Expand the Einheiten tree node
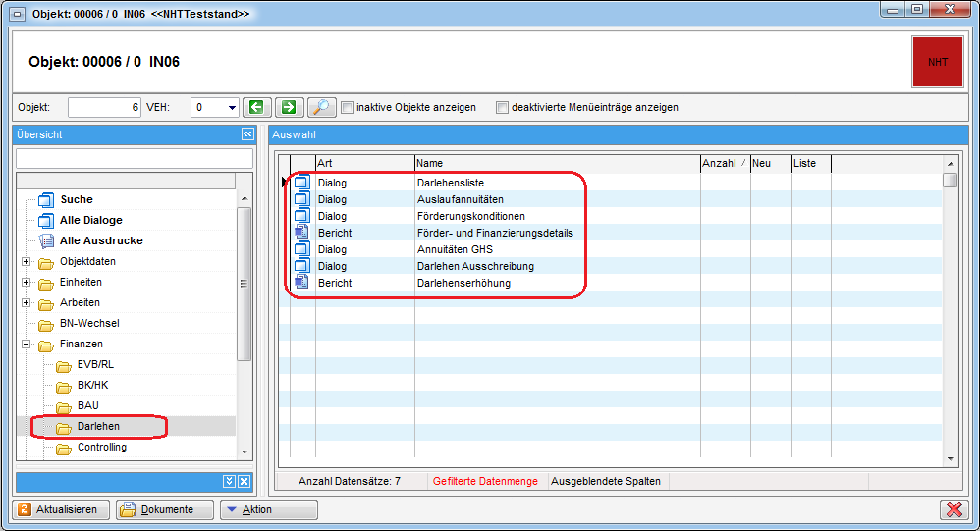The width and height of the screenshot is (980, 531). click(x=26, y=282)
